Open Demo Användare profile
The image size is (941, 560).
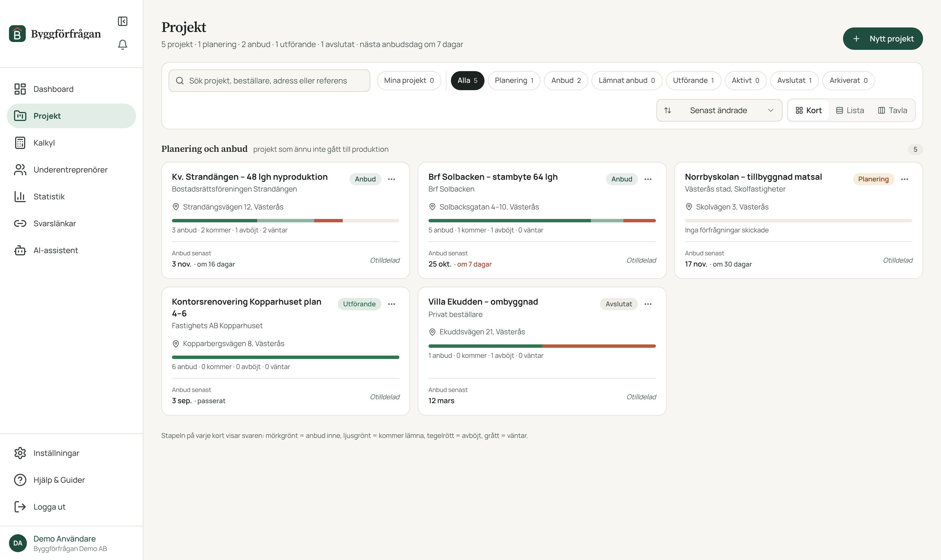pyautogui.click(x=71, y=543)
